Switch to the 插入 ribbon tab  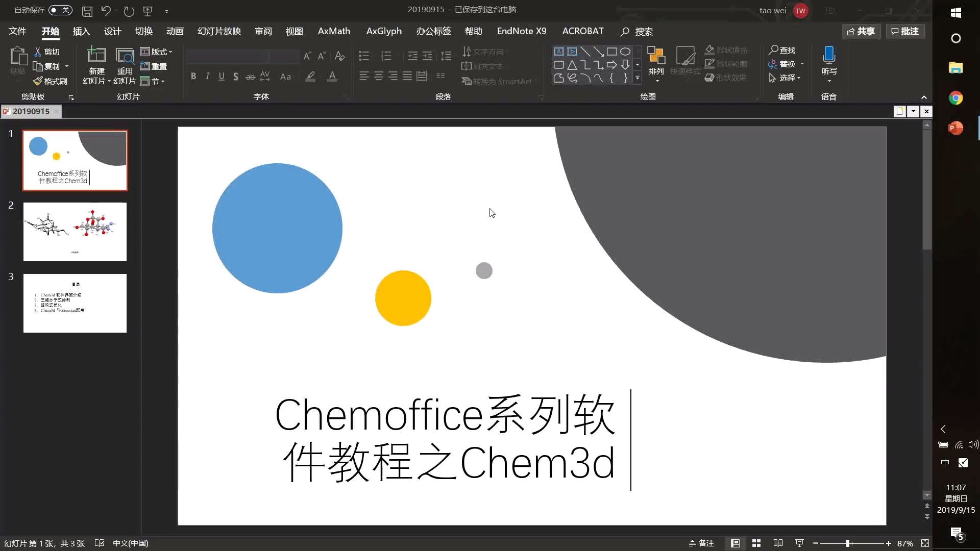(x=81, y=31)
